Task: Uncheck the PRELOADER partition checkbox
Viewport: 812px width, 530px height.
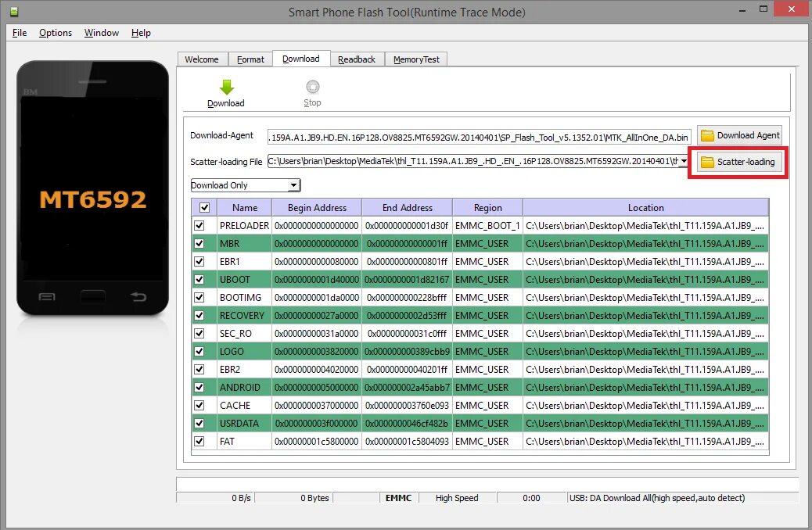Action: pos(199,226)
